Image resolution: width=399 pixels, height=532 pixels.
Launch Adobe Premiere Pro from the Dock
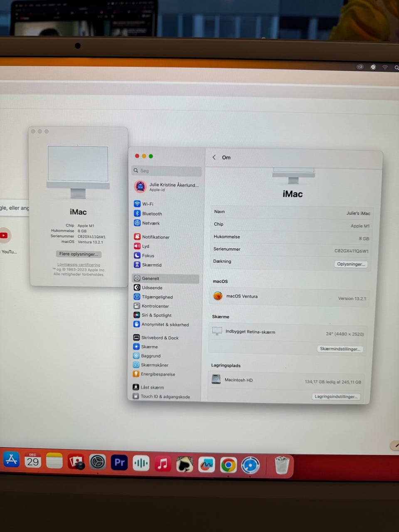[119, 463]
